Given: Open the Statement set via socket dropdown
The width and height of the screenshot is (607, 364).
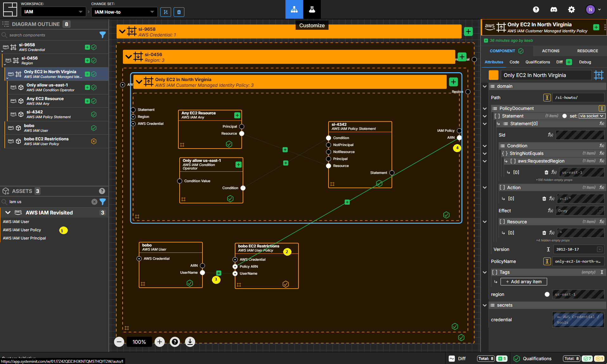Looking at the screenshot, I should click(x=592, y=116).
